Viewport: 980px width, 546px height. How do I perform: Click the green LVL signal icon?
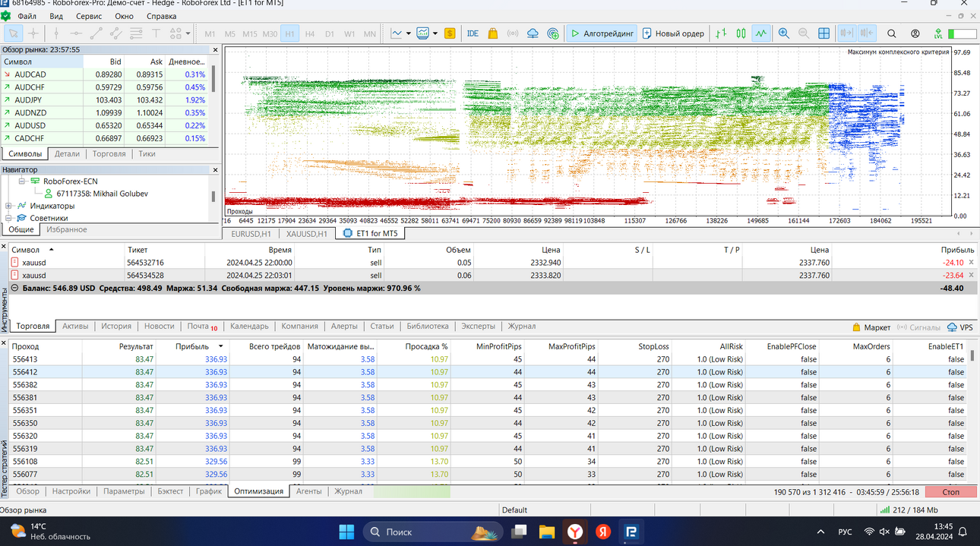point(938,33)
